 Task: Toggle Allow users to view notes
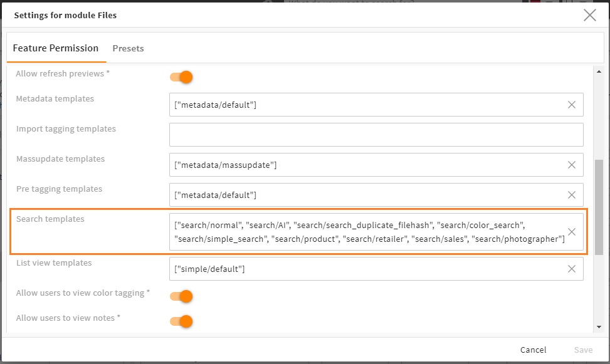pyautogui.click(x=181, y=321)
